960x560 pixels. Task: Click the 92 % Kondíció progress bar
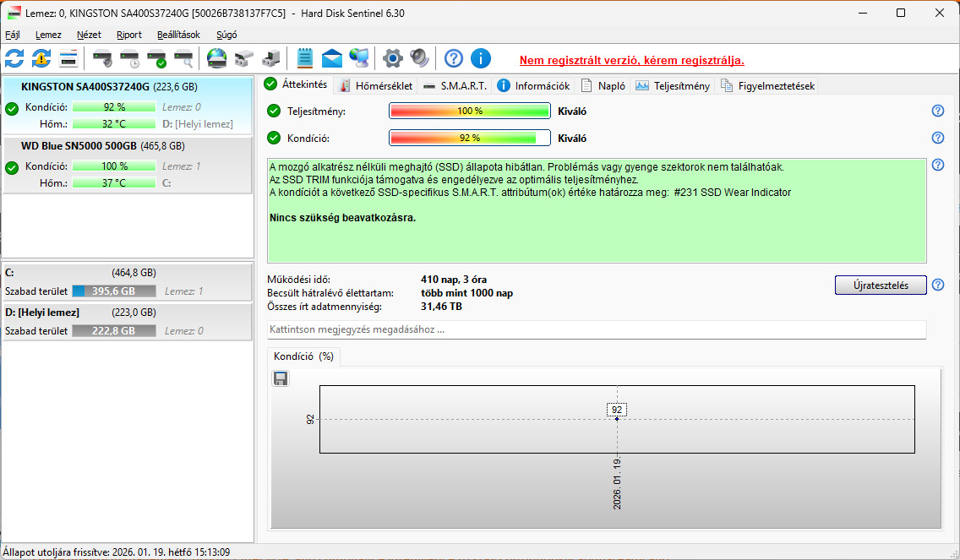click(470, 138)
